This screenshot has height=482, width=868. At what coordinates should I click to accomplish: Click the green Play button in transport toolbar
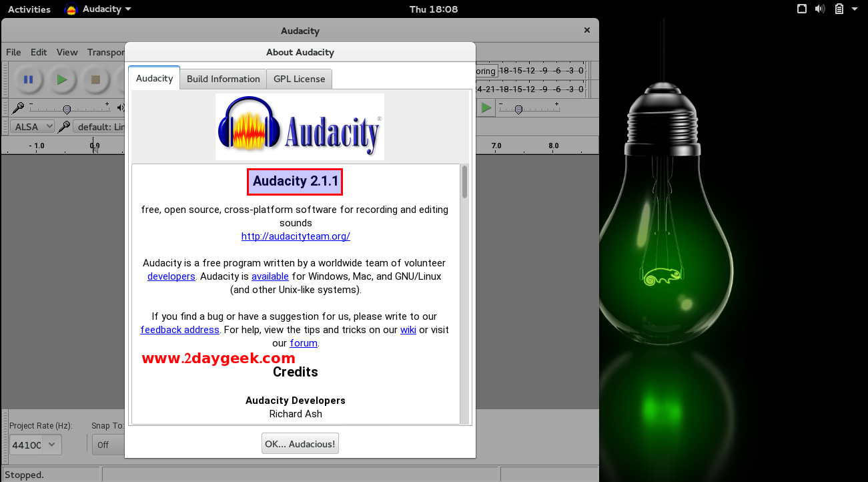[62, 80]
